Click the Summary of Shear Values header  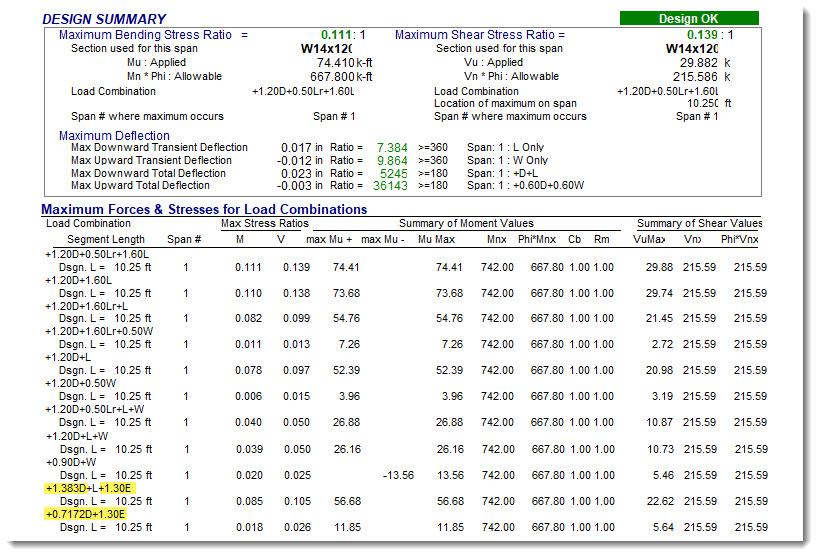699,223
